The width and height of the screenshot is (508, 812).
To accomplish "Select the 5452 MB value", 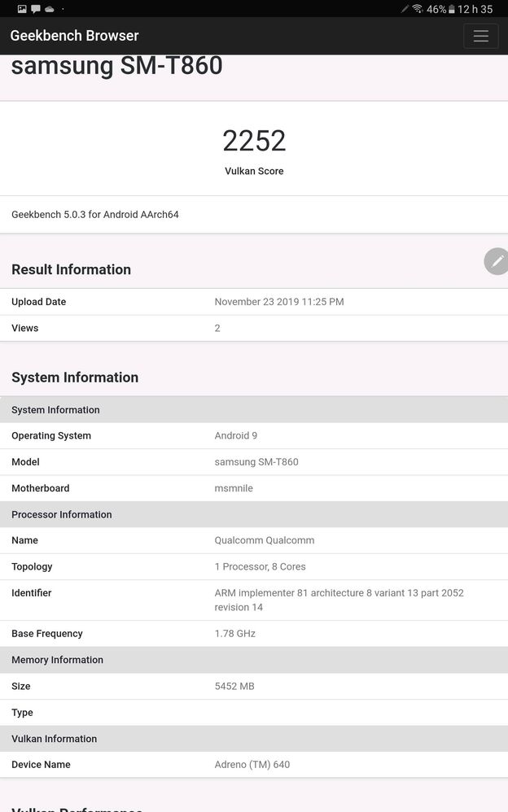I will pos(234,687).
